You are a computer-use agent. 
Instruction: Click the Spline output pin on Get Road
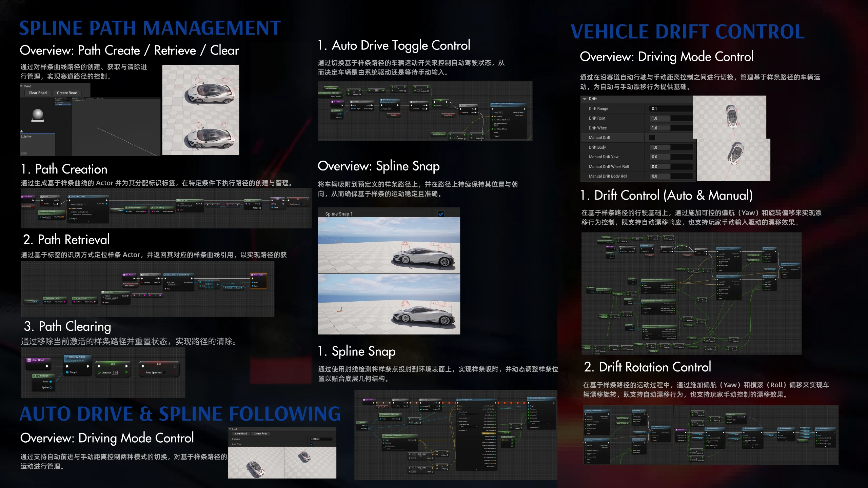pos(51,387)
